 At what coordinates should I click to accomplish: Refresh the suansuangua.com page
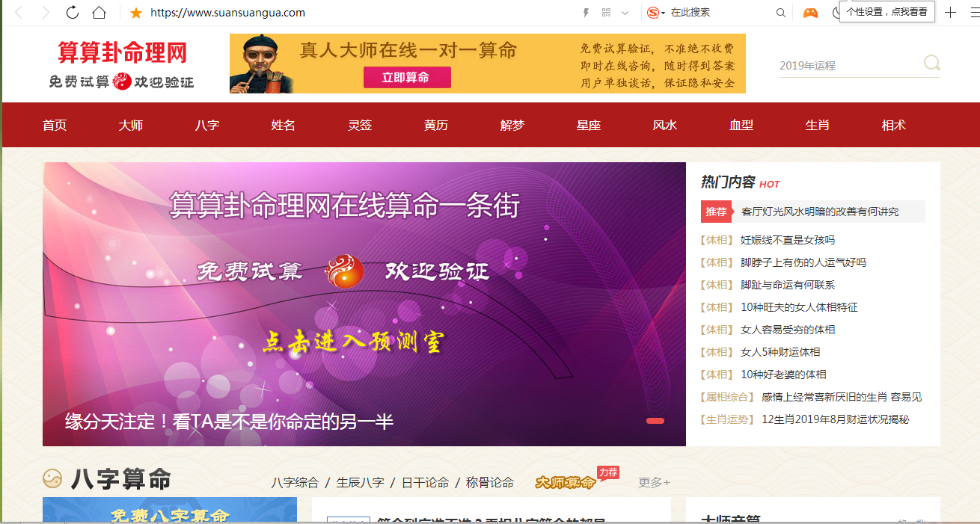(x=72, y=13)
